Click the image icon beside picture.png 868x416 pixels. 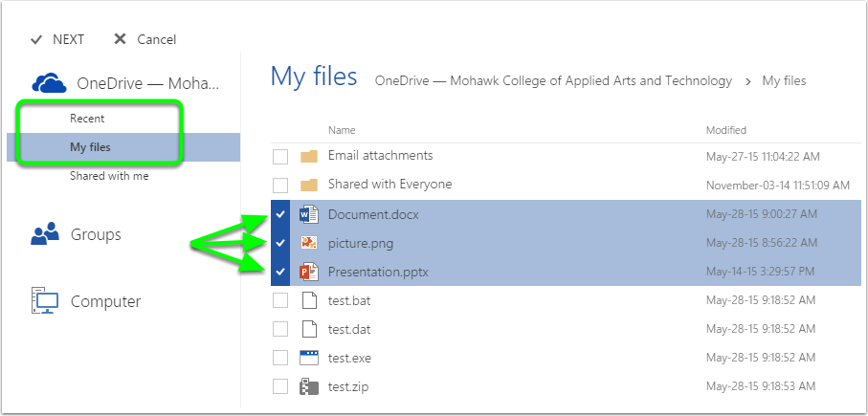click(309, 244)
